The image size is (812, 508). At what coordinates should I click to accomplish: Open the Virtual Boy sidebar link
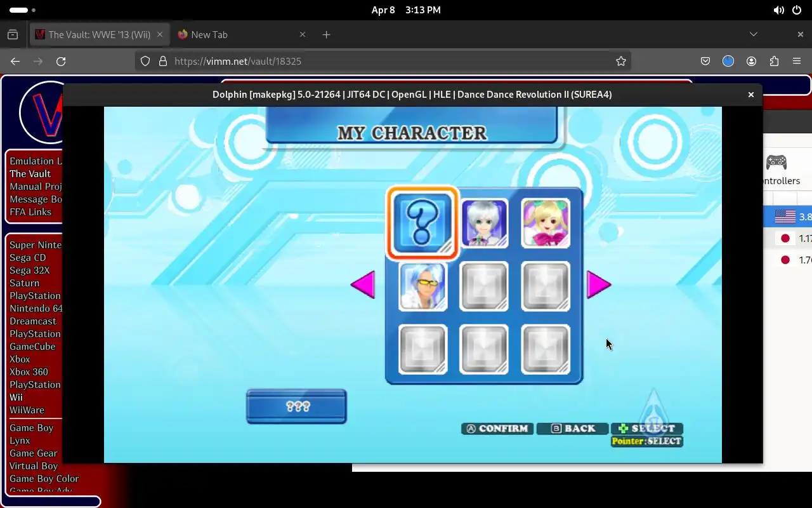click(x=33, y=465)
